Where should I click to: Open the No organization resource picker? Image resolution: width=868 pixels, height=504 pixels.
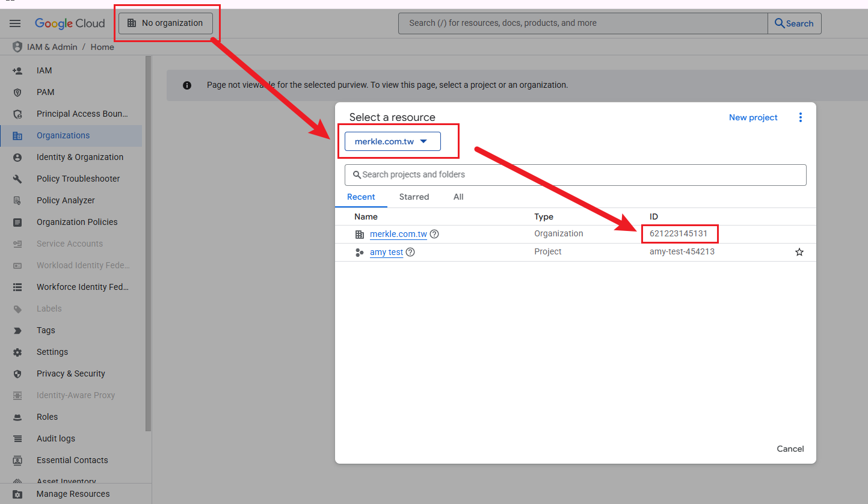[165, 23]
